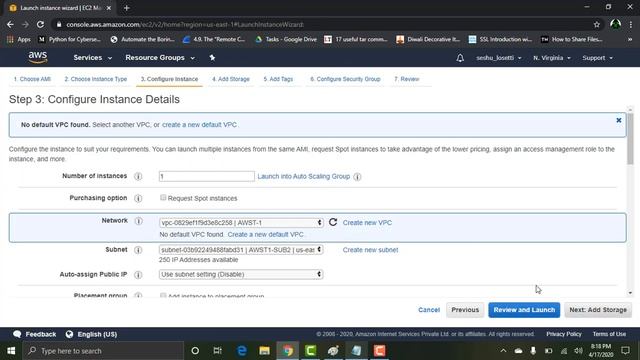Click Create a new default VPC under Network
This screenshot has height=360, width=640.
[265, 235]
